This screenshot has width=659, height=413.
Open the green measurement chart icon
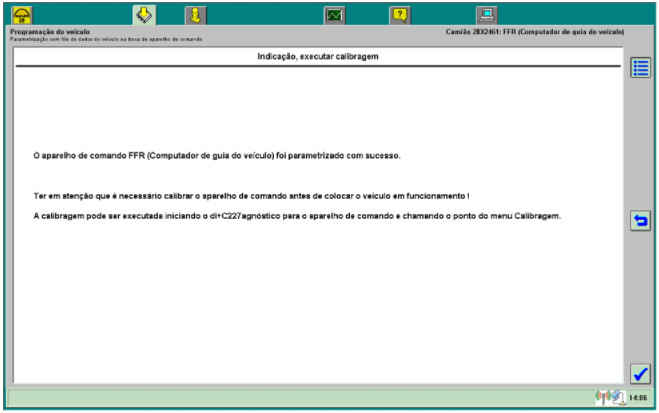[334, 14]
